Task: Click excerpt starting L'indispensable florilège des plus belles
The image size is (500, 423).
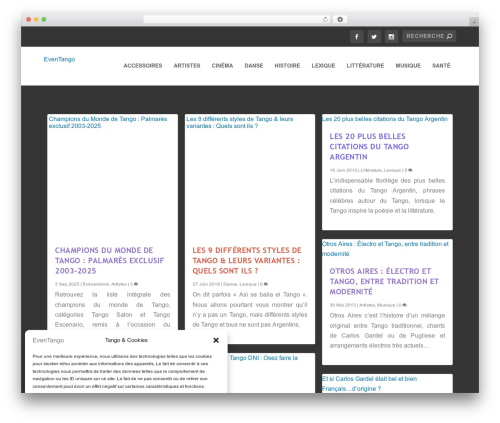Action: (387, 196)
